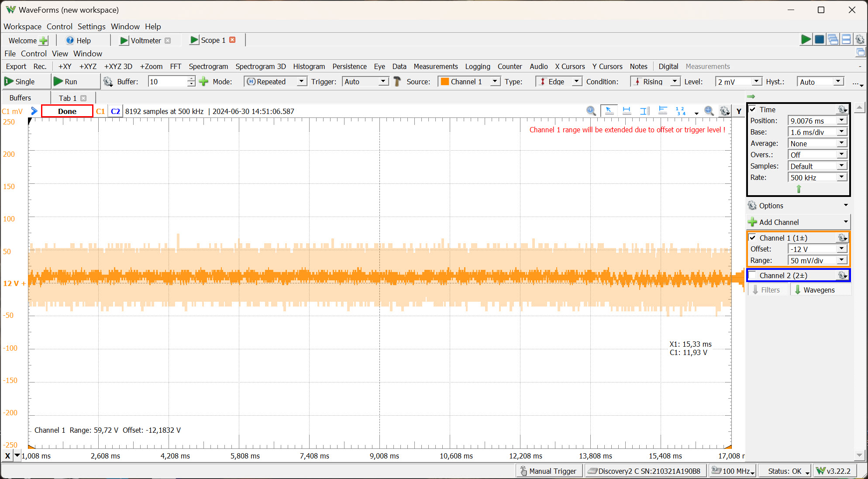
Task: Click the hammer trigger source icon
Action: [x=397, y=82]
